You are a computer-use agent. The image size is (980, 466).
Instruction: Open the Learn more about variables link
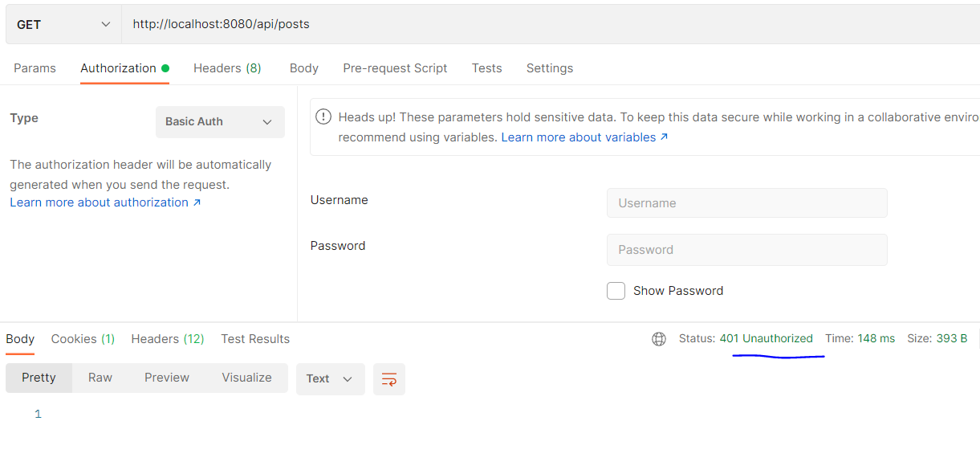click(584, 137)
